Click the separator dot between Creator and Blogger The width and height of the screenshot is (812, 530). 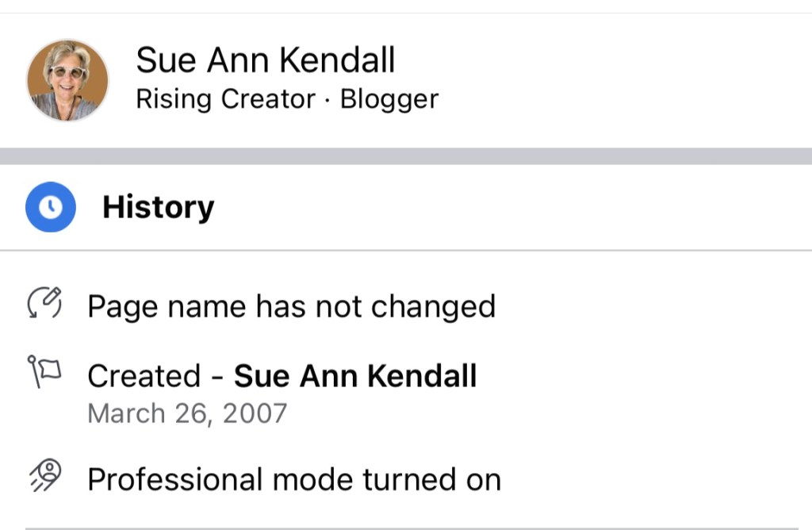pos(328,100)
